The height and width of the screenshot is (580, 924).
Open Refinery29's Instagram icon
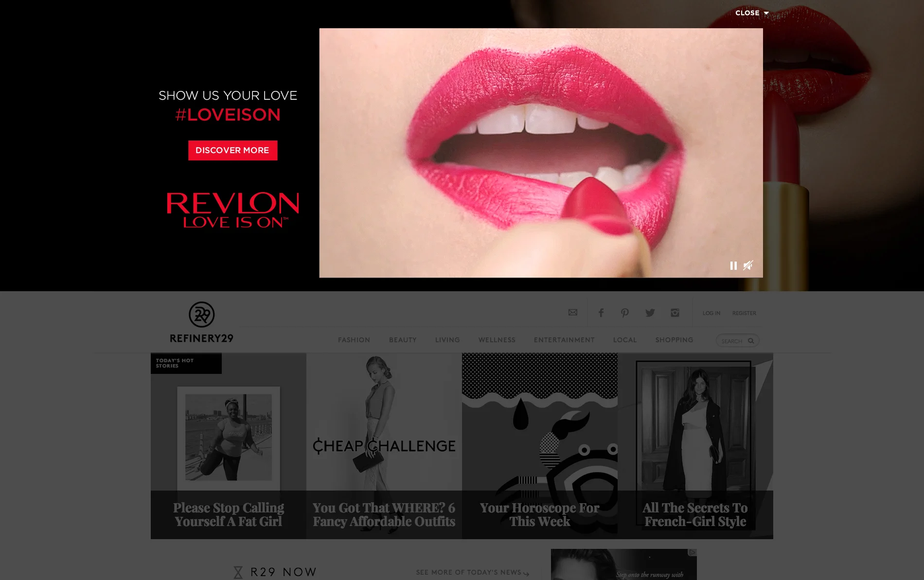(675, 313)
